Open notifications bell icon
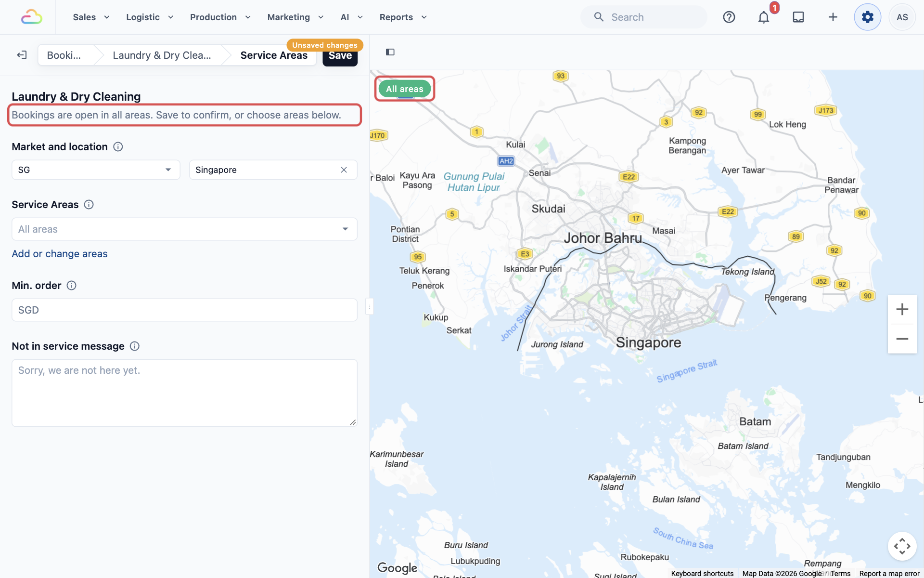Viewport: 924px width, 578px height. tap(764, 17)
